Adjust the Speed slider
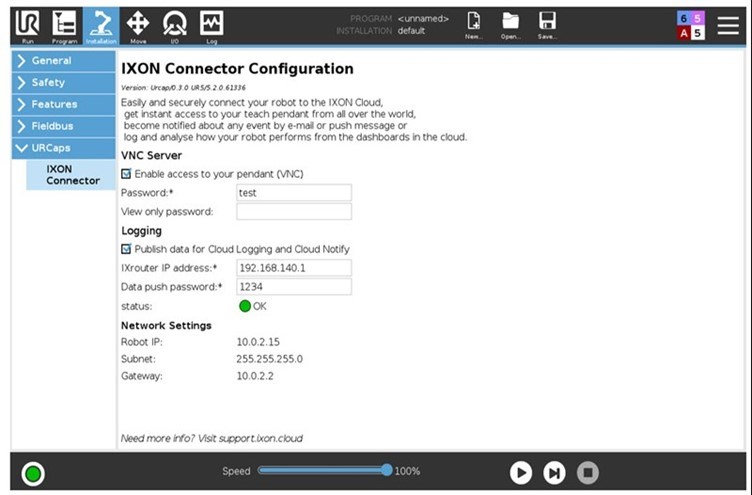 click(325, 471)
